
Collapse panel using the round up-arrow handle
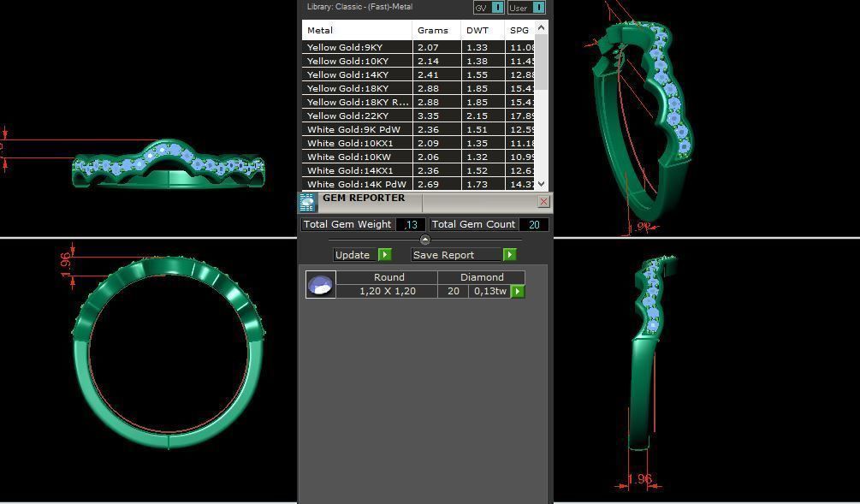click(425, 240)
